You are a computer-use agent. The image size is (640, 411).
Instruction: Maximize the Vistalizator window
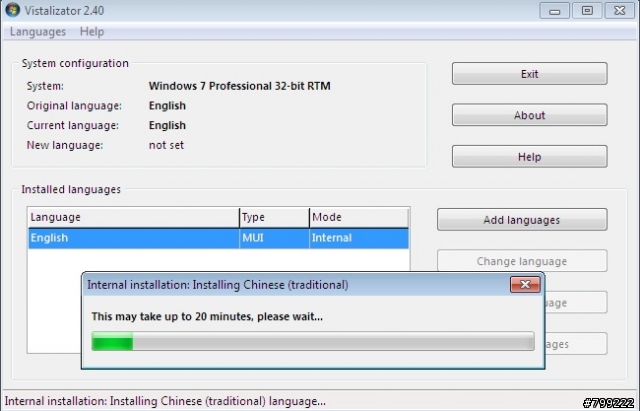click(x=587, y=11)
